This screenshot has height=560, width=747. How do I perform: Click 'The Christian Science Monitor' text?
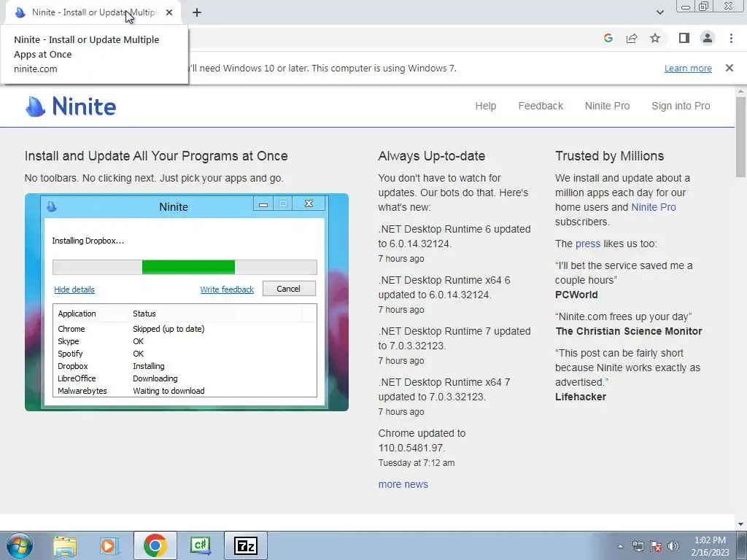point(629,332)
